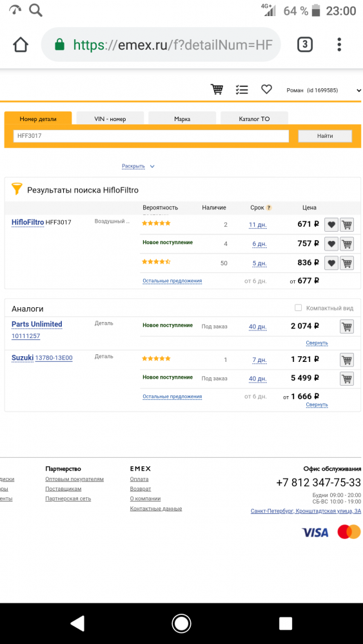Open Партнерская сеть footer link

coord(68,499)
